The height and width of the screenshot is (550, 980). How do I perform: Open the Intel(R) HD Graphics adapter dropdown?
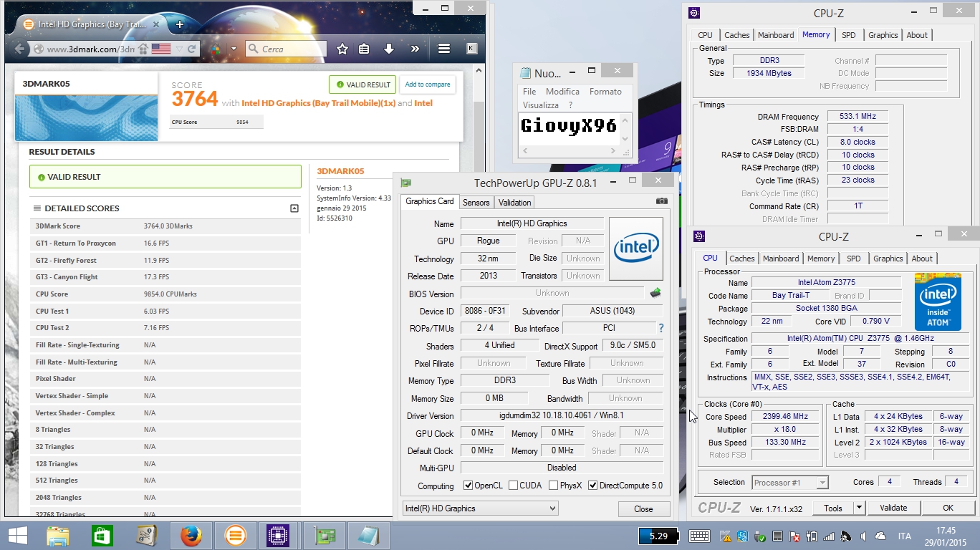click(480, 508)
